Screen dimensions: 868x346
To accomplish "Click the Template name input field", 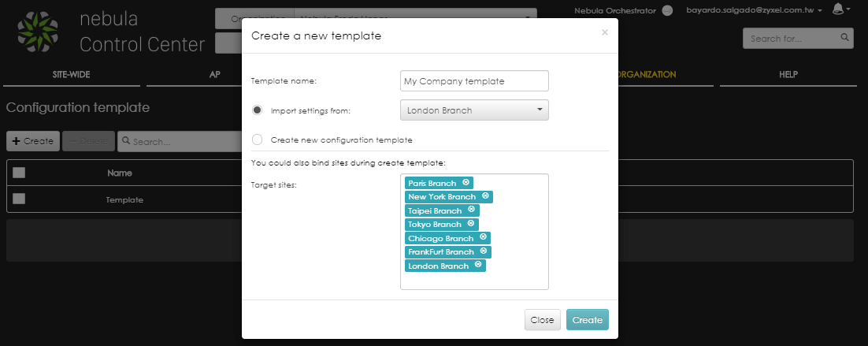I will 474,81.
